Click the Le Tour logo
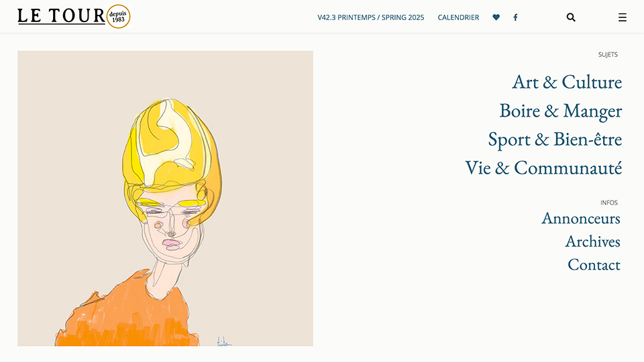Viewport: 644px width, 362px height. click(x=61, y=16)
